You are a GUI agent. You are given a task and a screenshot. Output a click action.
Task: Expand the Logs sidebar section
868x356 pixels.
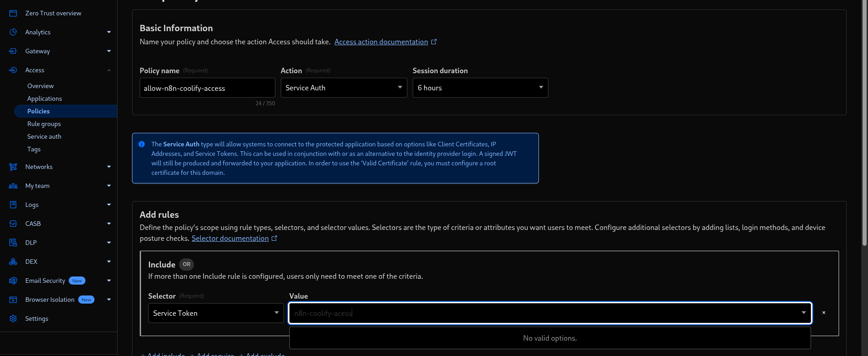click(x=108, y=205)
